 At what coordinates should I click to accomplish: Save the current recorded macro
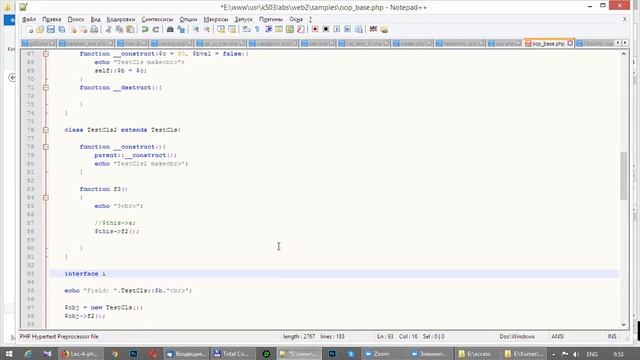coord(358,29)
